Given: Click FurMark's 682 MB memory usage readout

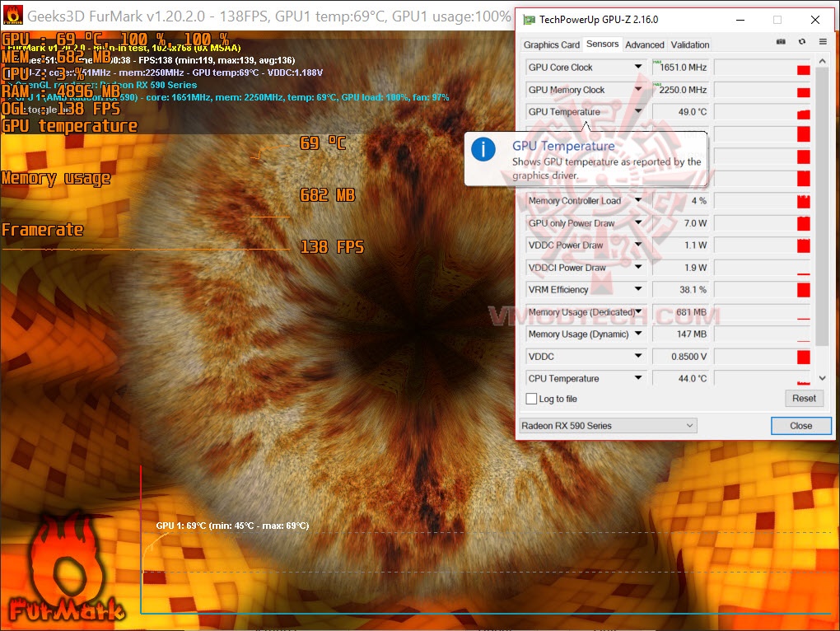Looking at the screenshot, I should (x=327, y=195).
